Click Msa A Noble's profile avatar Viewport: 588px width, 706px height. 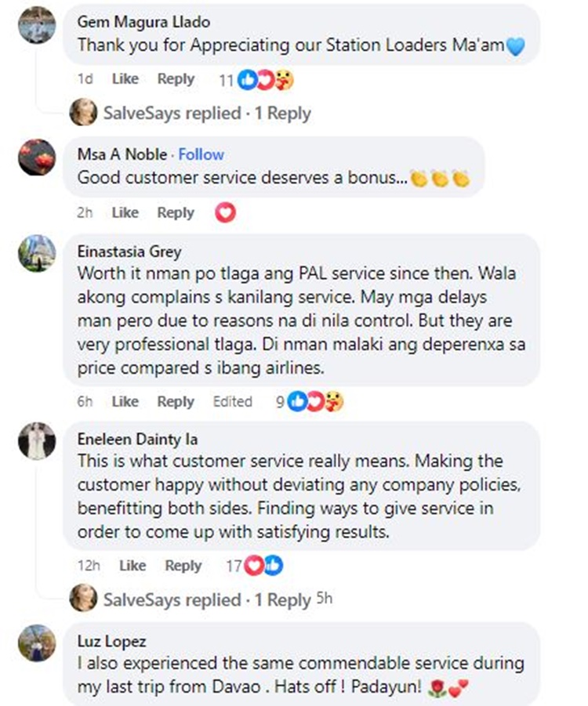point(37,157)
